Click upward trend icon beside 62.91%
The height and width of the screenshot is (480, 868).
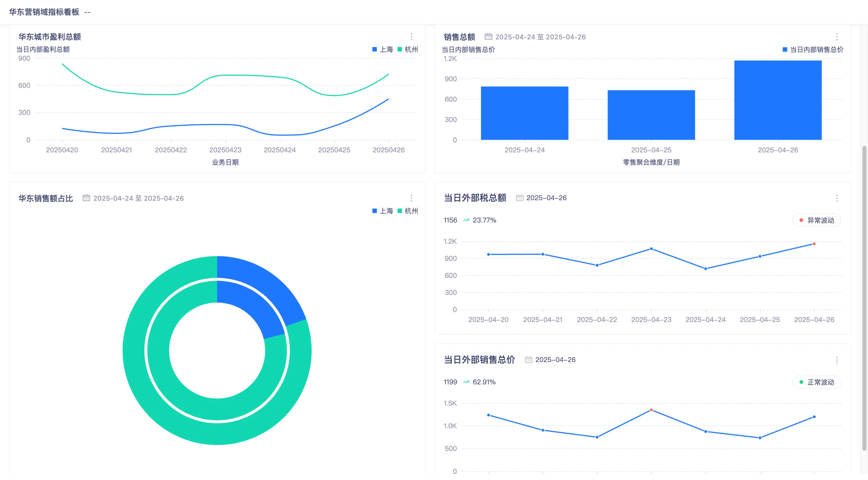click(466, 382)
